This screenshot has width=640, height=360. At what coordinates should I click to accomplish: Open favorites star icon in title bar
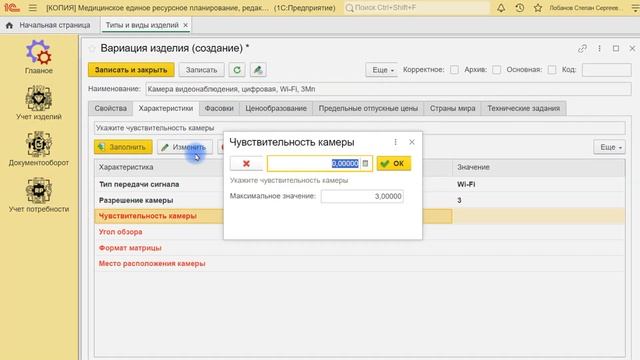pos(538,8)
